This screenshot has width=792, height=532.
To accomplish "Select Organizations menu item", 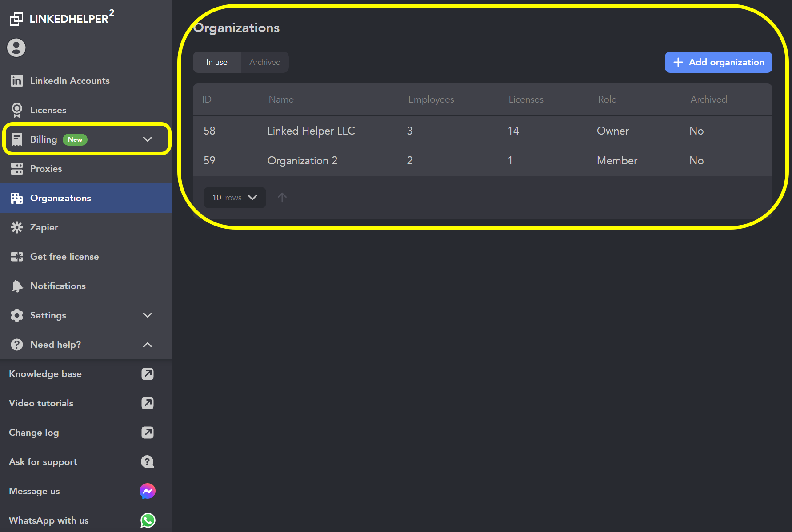I will (x=86, y=198).
